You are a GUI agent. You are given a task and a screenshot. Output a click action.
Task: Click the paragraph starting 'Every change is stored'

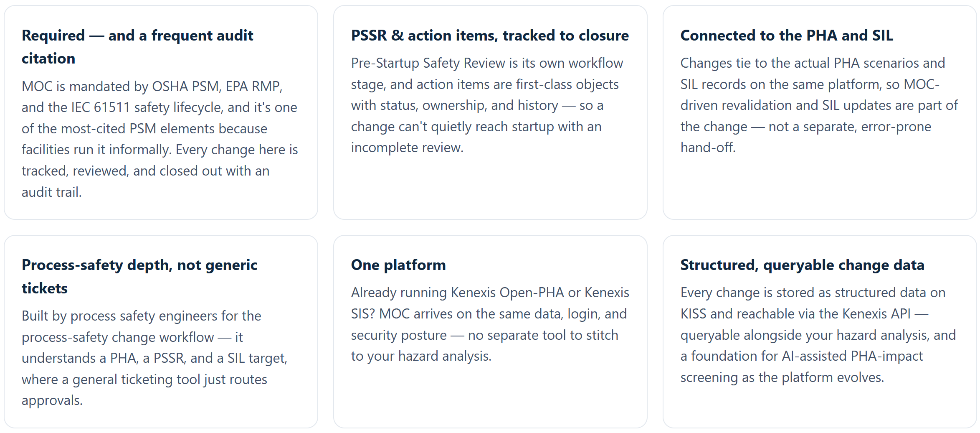coord(818,335)
